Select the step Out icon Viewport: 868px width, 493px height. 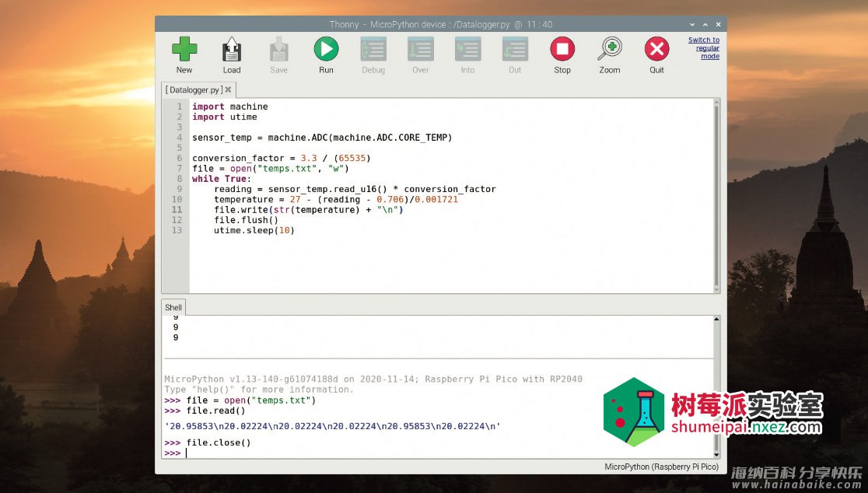(x=515, y=54)
